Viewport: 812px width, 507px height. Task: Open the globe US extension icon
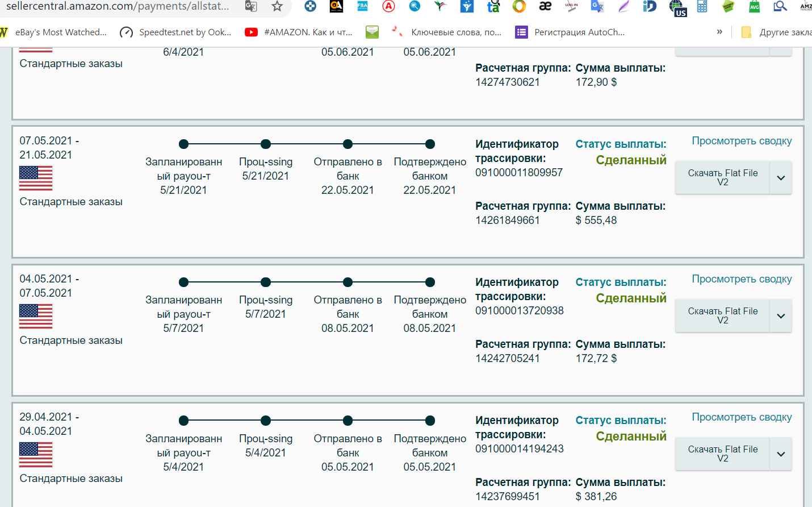677,8
